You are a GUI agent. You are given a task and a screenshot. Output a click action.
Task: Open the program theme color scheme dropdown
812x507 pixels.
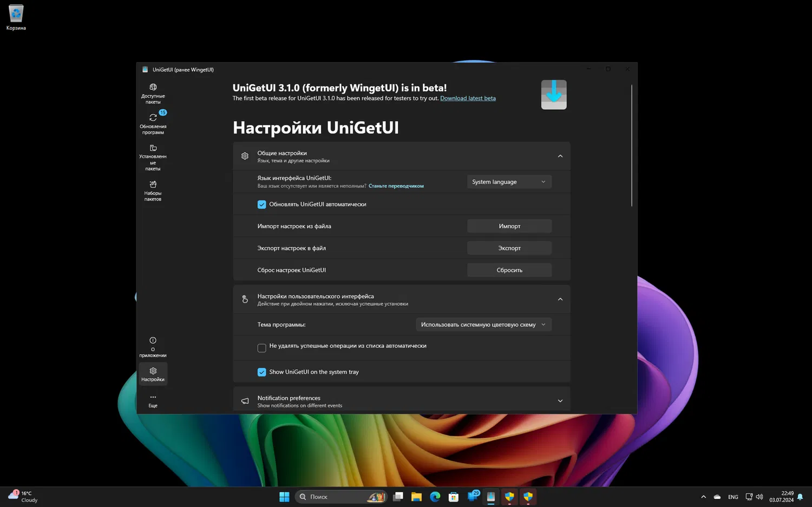click(483, 325)
